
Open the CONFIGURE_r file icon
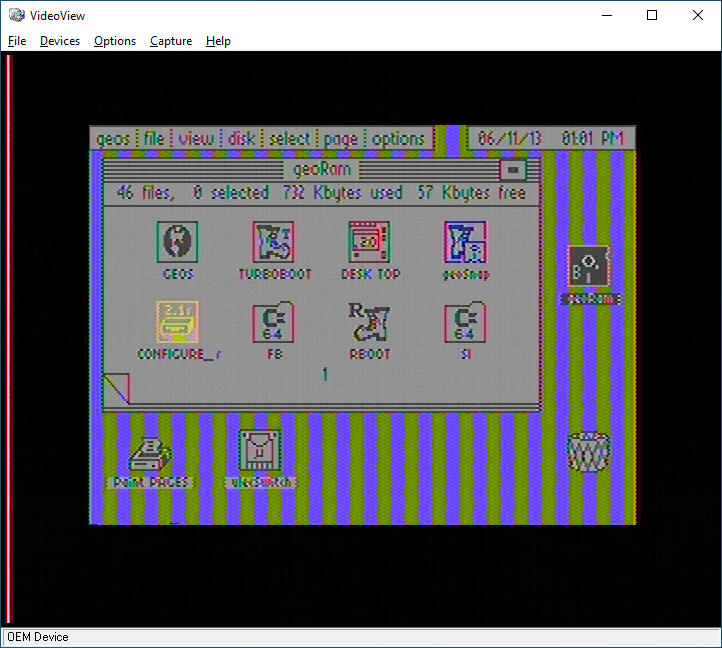(x=177, y=322)
